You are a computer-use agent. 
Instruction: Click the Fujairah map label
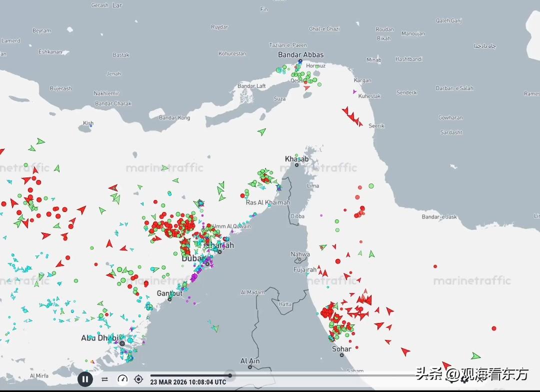pos(305,269)
